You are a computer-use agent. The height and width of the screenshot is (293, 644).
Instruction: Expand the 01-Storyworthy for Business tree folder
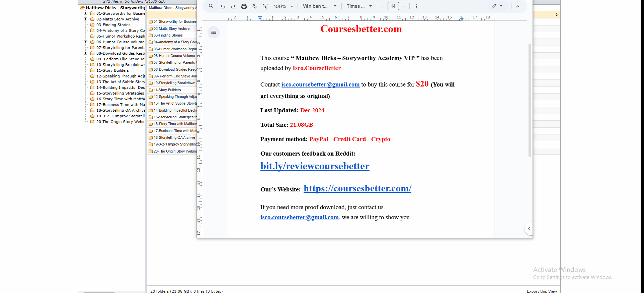86,13
